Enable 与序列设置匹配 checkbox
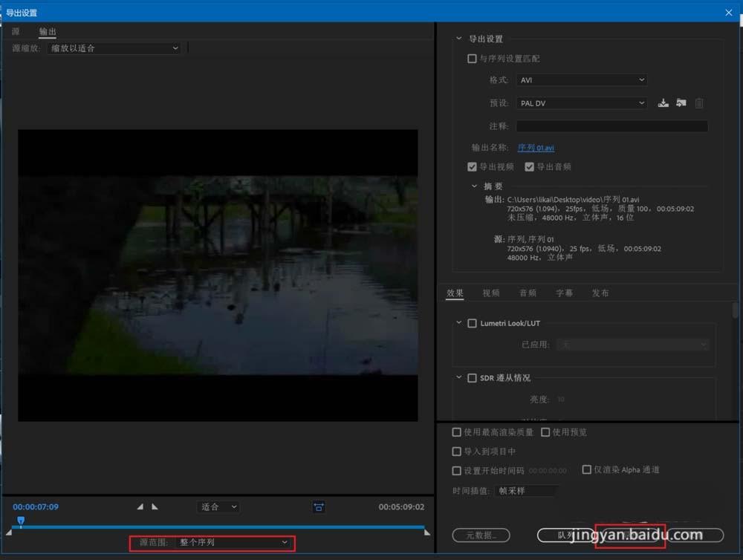Screen dimensions: 743x560 point(472,59)
